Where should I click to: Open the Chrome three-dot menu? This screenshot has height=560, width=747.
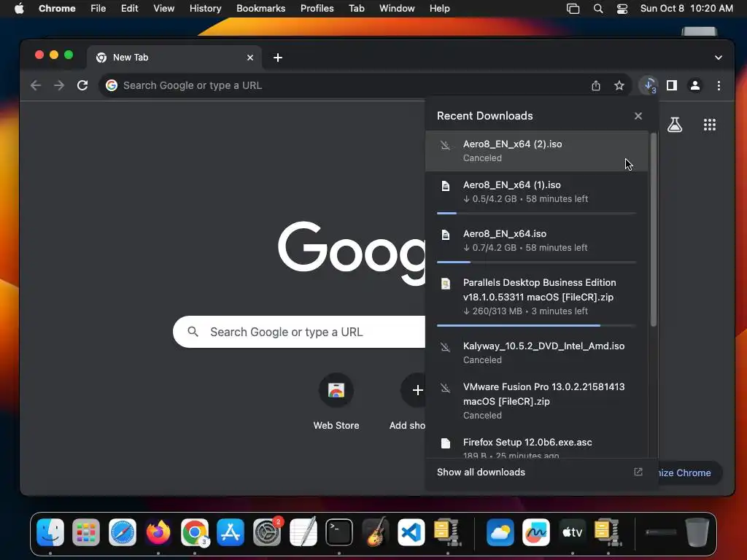tap(719, 86)
